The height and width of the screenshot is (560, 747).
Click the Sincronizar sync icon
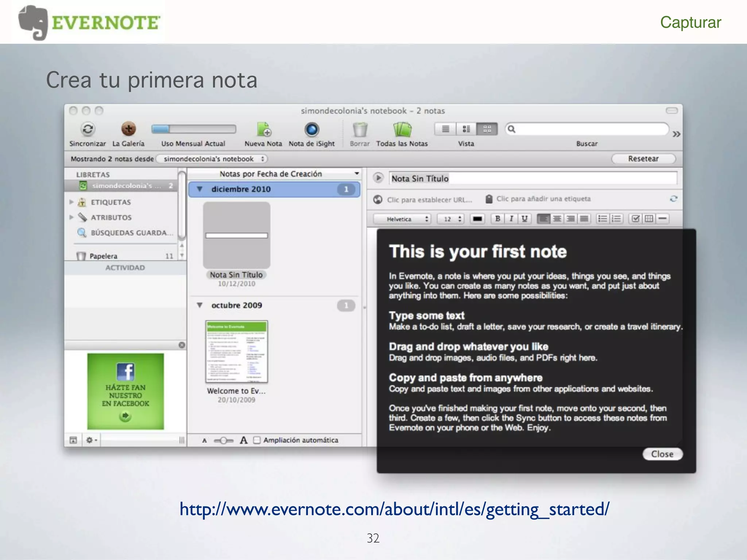(88, 129)
